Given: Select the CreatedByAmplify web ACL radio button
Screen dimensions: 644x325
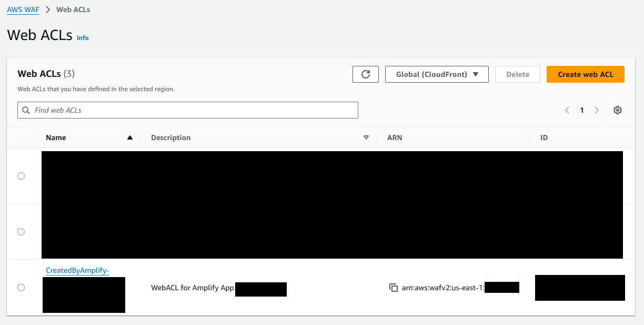Looking at the screenshot, I should pos(21,288).
